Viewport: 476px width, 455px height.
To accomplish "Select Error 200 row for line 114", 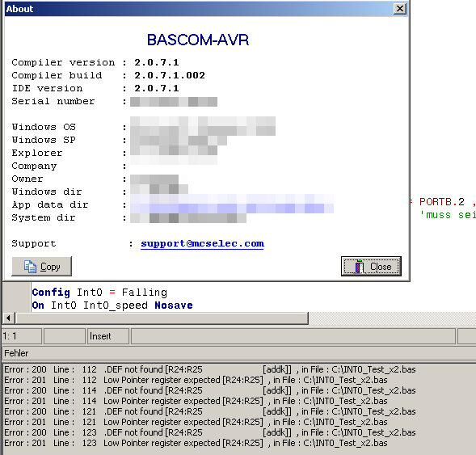I will 209,390.
